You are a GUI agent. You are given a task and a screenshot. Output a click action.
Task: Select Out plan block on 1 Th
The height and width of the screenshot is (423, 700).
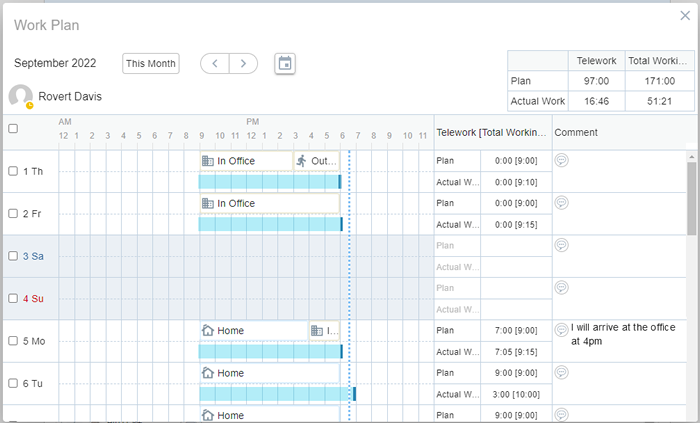tap(317, 161)
